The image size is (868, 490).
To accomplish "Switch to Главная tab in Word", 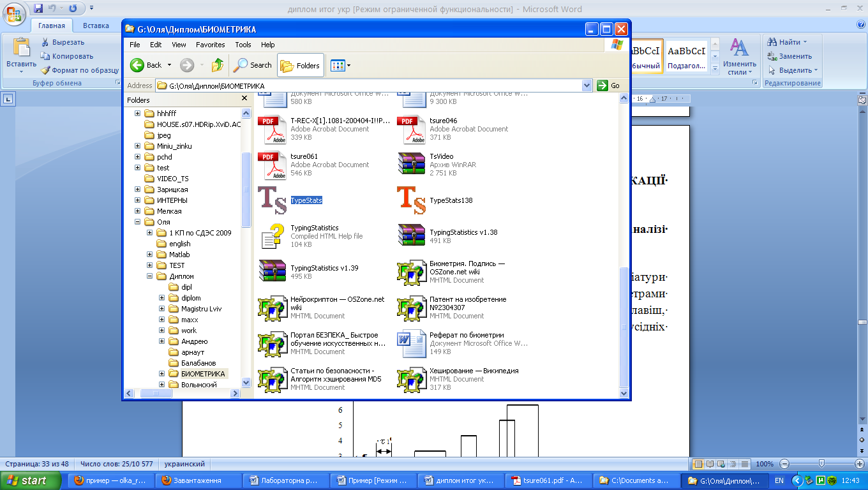I will (52, 26).
